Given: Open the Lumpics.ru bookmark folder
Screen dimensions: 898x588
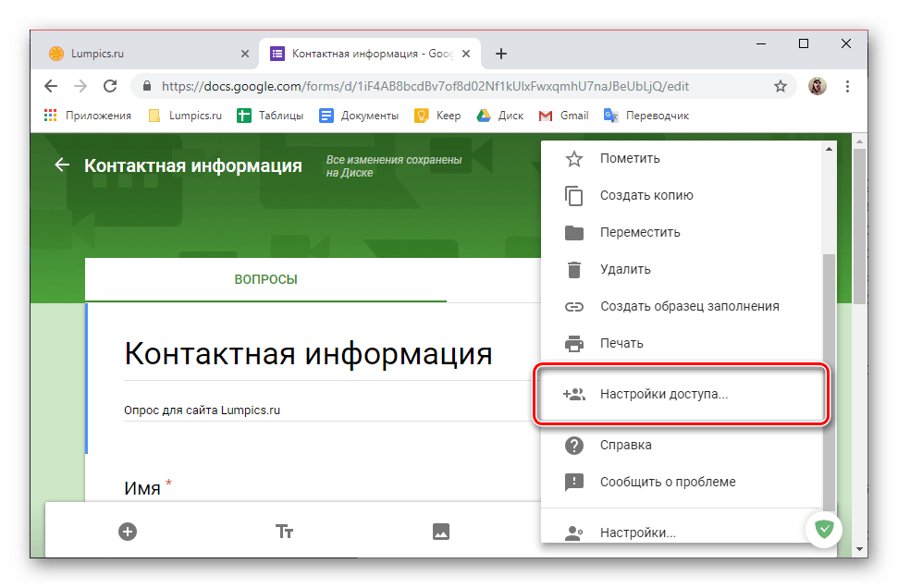Looking at the screenshot, I should pyautogui.click(x=185, y=116).
